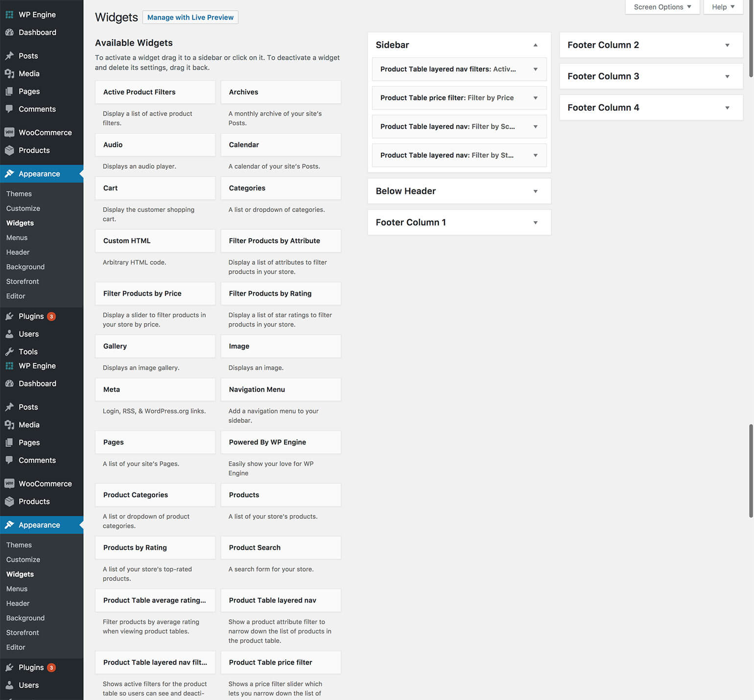The image size is (754, 700).
Task: Expand the Footer Column 2 area
Action: (x=727, y=45)
